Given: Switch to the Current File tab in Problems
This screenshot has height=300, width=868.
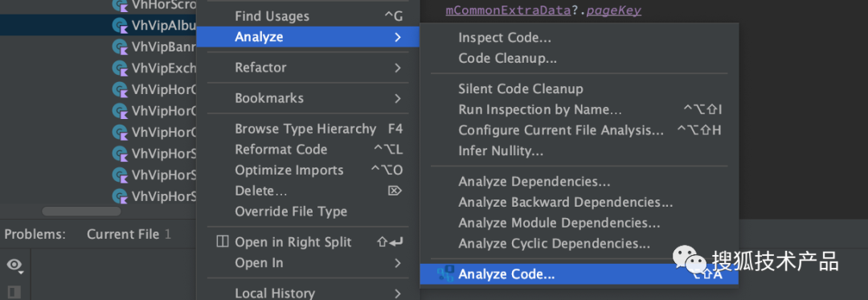Looking at the screenshot, I should pyautogui.click(x=129, y=235).
